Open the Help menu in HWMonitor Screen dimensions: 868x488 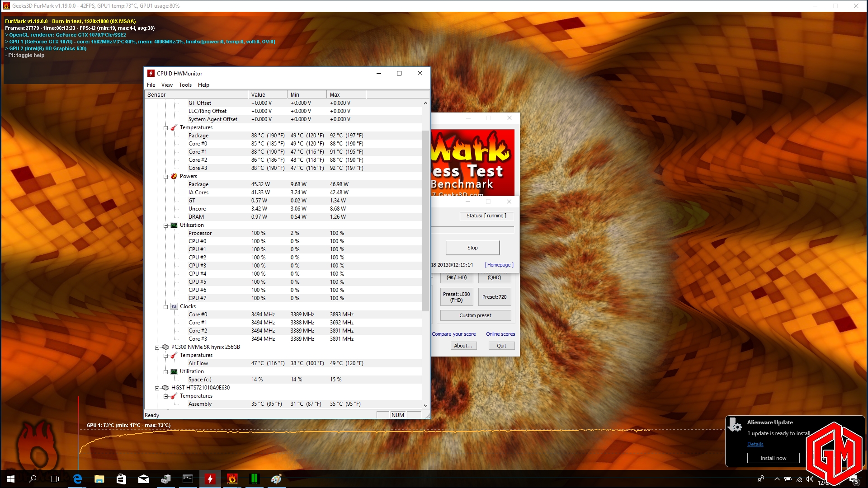[x=203, y=85]
